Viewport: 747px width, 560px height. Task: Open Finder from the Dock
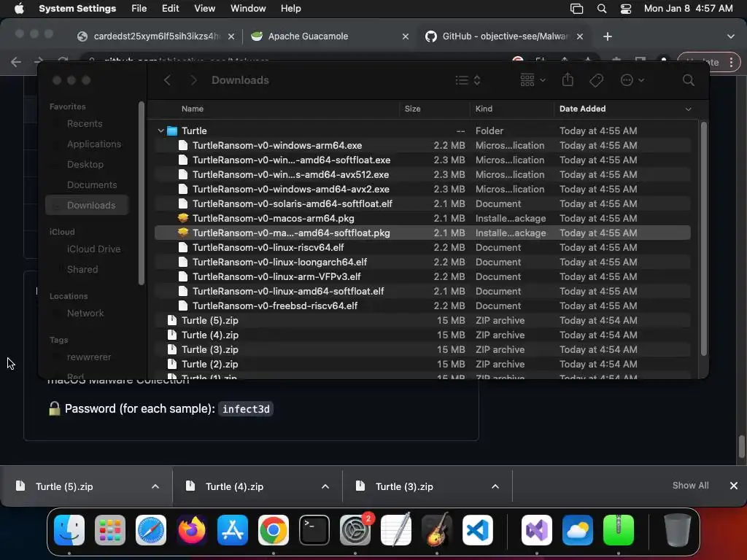pyautogui.click(x=69, y=530)
